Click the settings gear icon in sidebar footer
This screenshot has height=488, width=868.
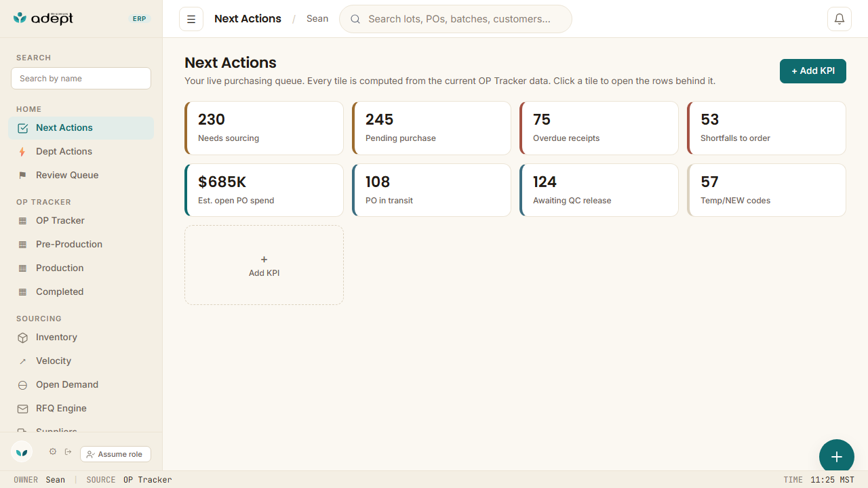(53, 451)
